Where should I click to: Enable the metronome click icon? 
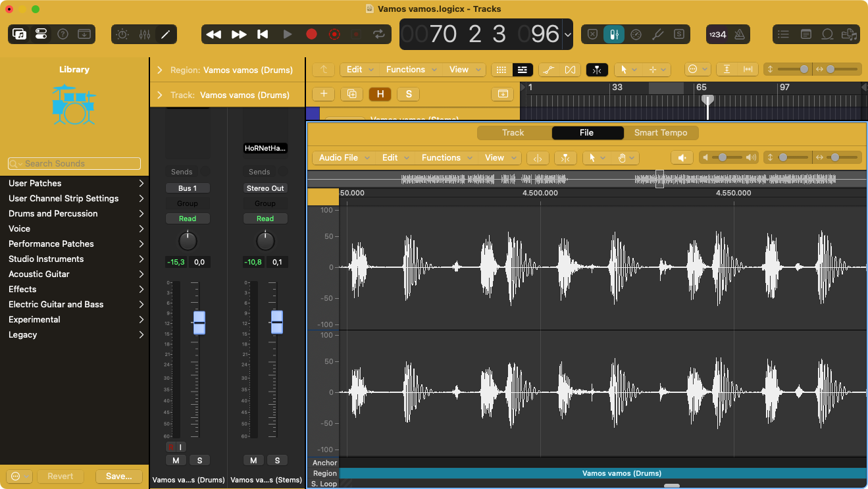tap(739, 34)
